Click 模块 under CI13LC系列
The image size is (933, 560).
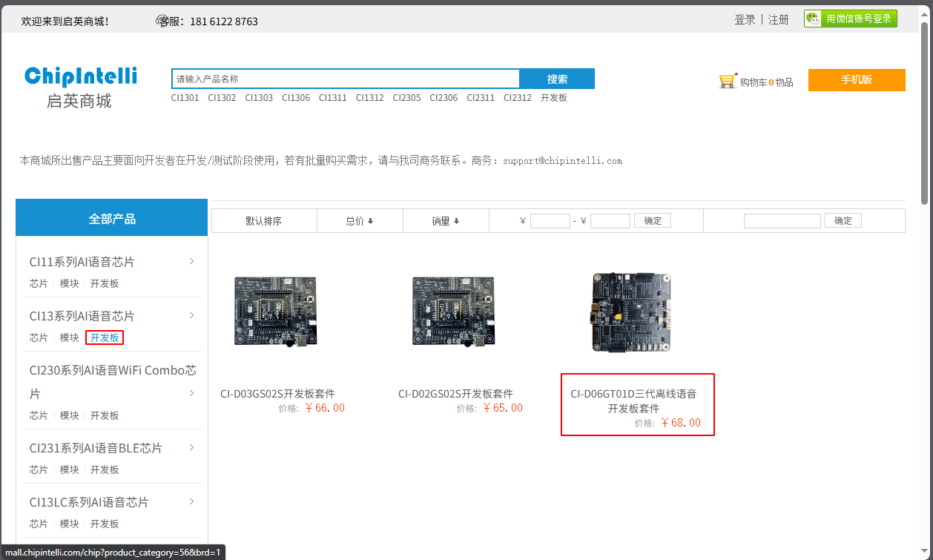coord(69,524)
